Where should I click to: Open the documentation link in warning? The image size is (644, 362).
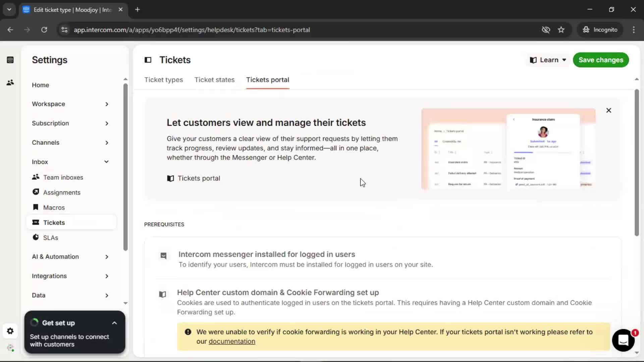pos(232,341)
